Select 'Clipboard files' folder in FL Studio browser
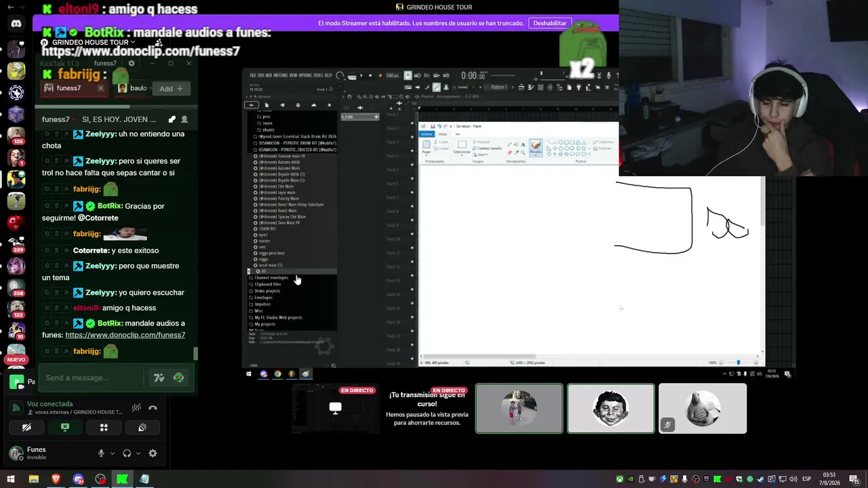868x488 pixels. [267, 284]
